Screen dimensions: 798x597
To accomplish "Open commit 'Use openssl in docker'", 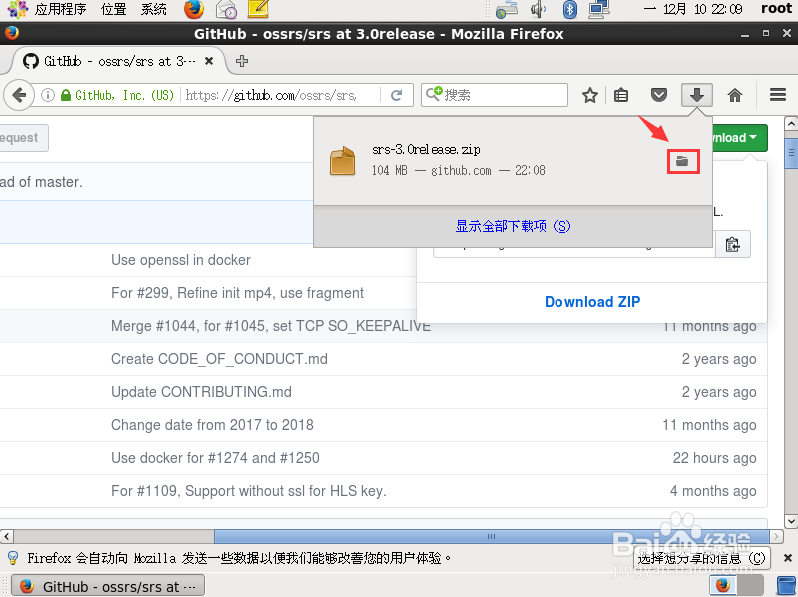I will pos(181,260).
